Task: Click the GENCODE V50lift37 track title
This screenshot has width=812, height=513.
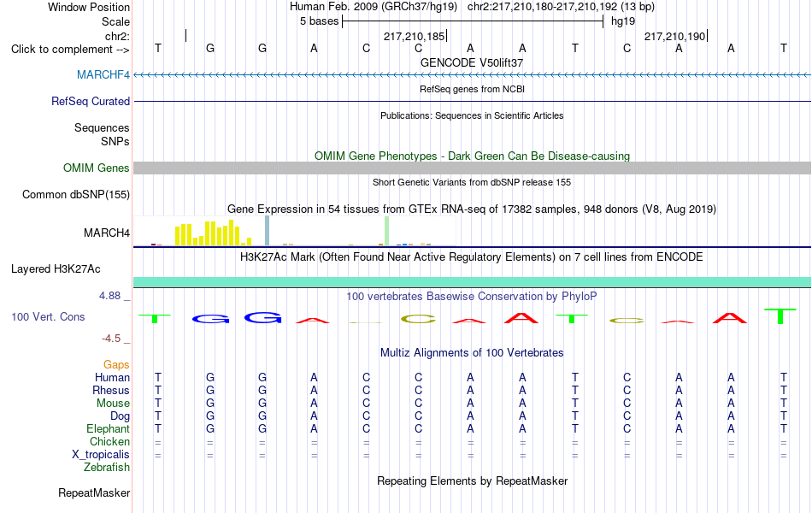Action: [x=472, y=62]
